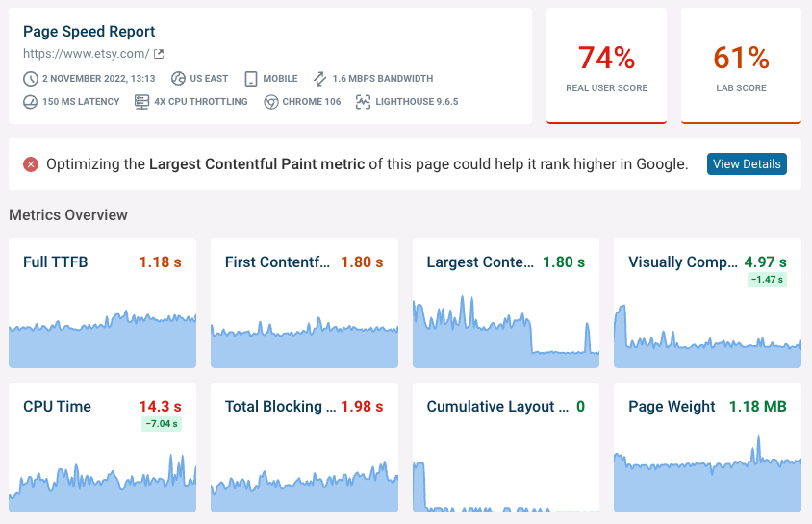Click the -7.04 s change badge

(162, 424)
